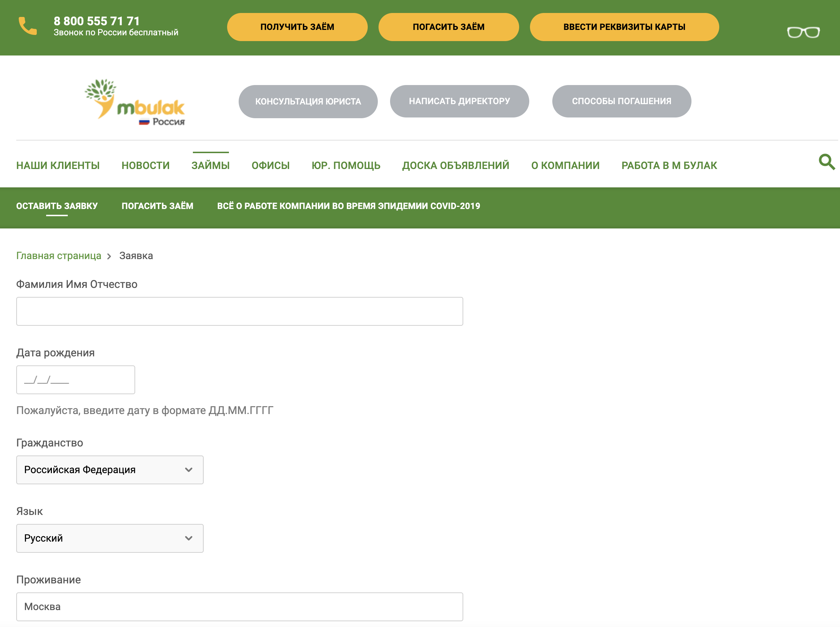Open search via the magnifier icon
Viewport: 840px width, 627px height.
(x=826, y=162)
